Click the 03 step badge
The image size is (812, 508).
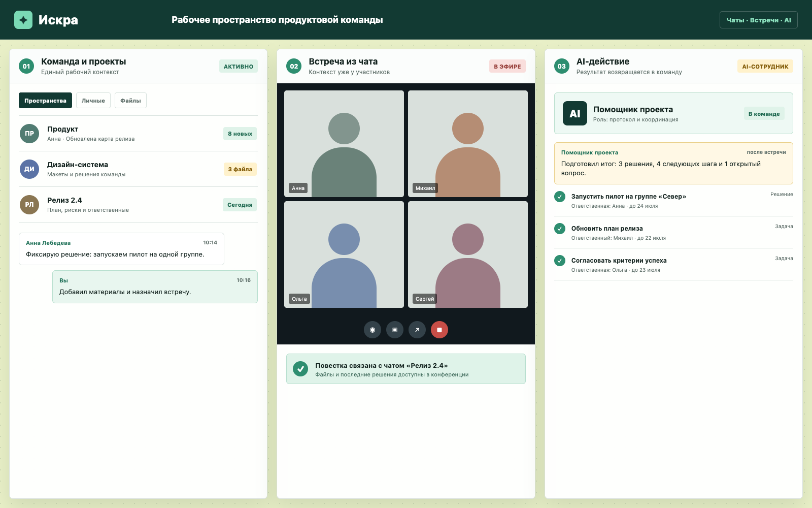click(562, 66)
